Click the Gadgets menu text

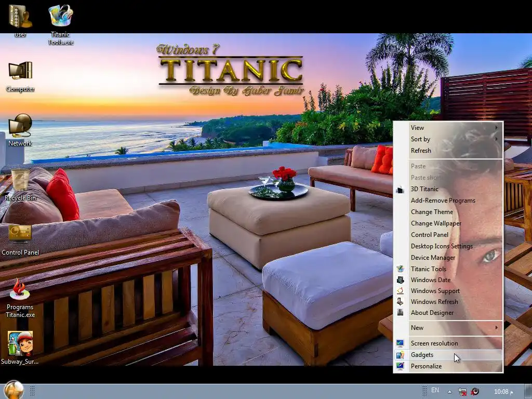[x=422, y=355]
